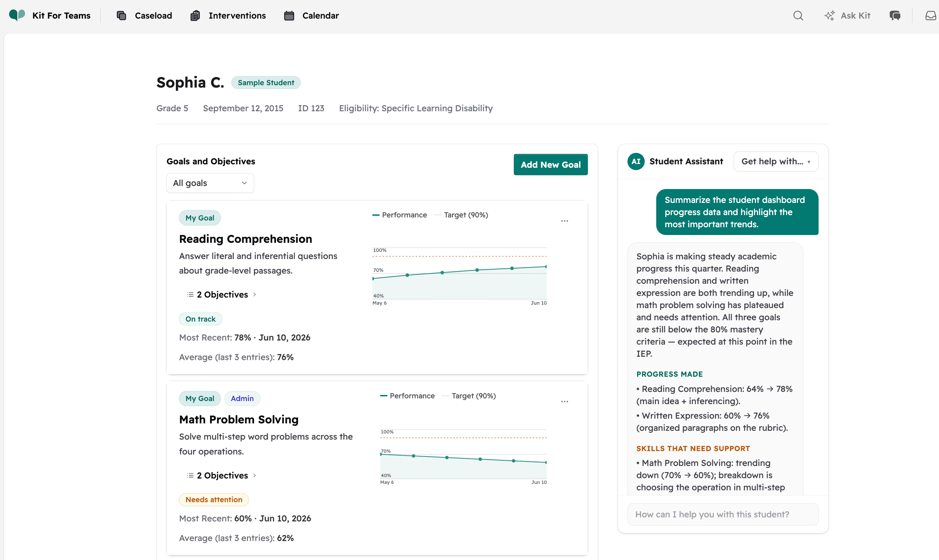This screenshot has height=560, width=939.
Task: Click the ID 123 text
Action: [x=311, y=108]
